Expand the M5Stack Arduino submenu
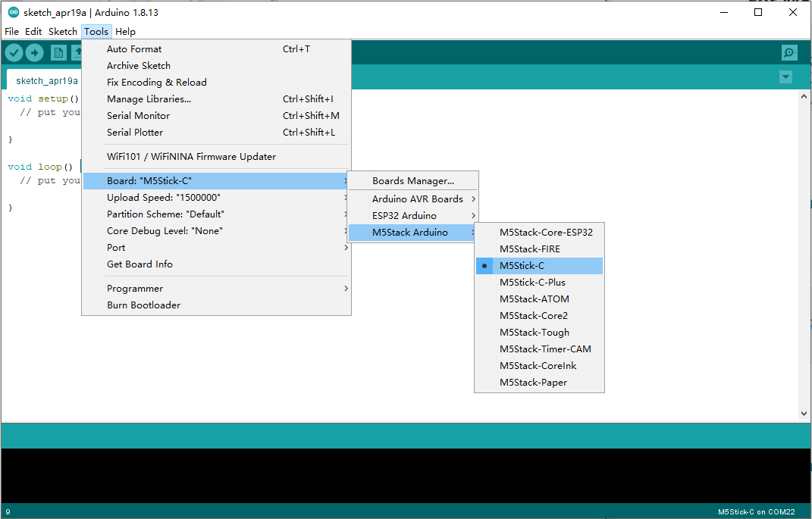The height and width of the screenshot is (519, 812). (x=412, y=233)
